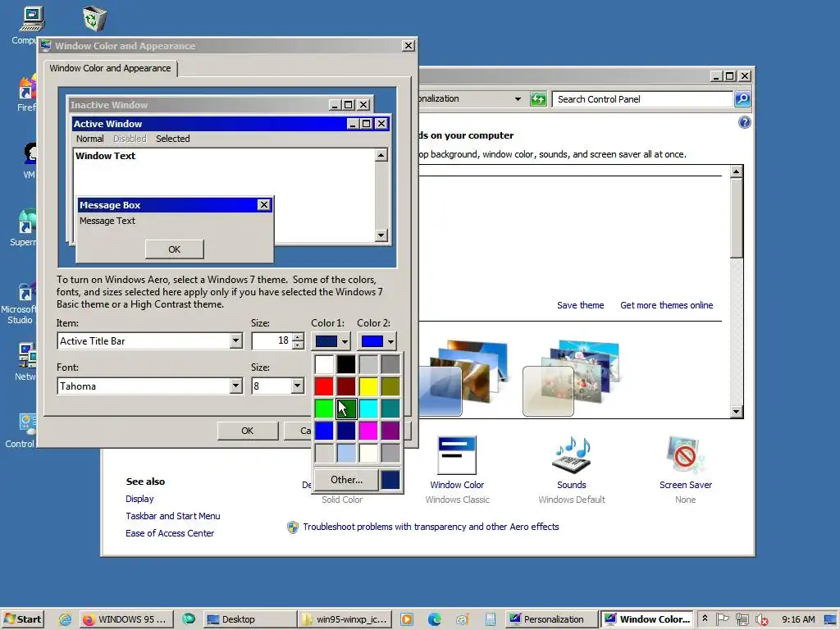The image size is (840, 630).
Task: Click the magnifier search button in Control Panel
Action: tap(742, 99)
